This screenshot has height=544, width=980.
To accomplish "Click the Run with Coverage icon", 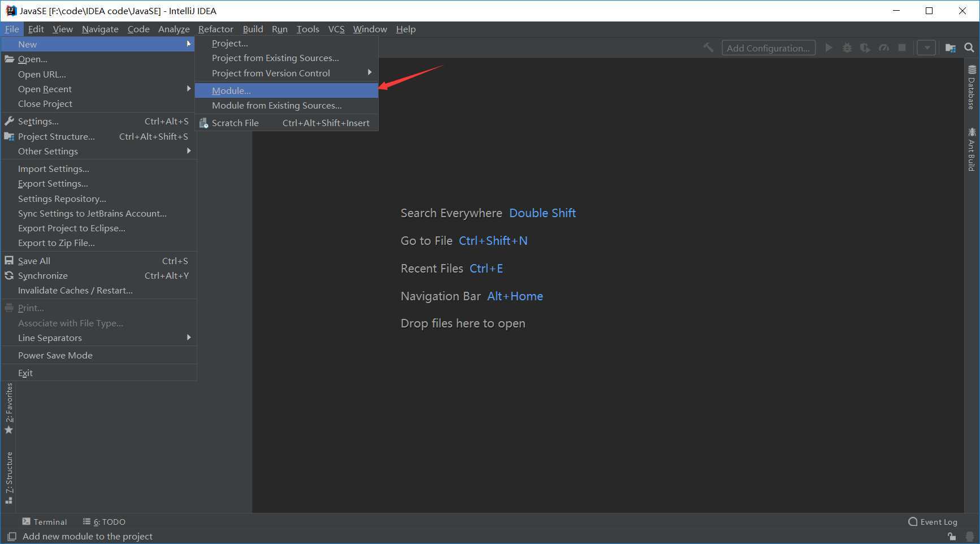I will point(865,48).
